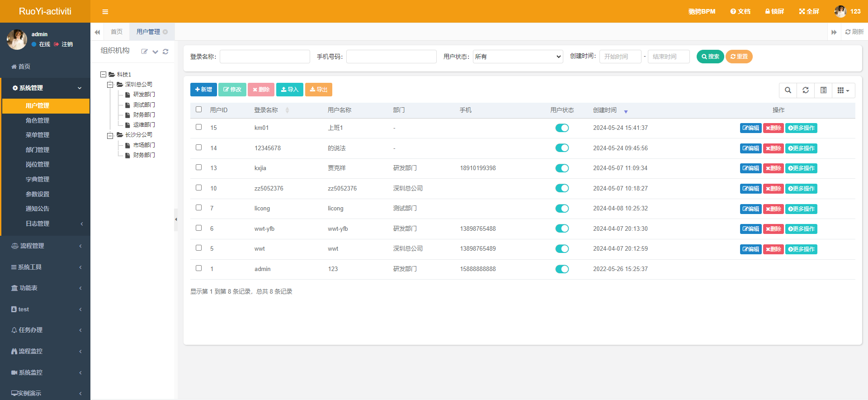Click the edit icon beside 组织机构

pos(145,52)
